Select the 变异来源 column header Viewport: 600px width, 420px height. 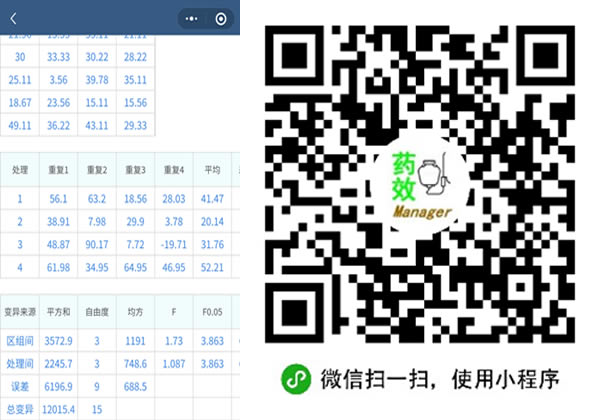20,312
